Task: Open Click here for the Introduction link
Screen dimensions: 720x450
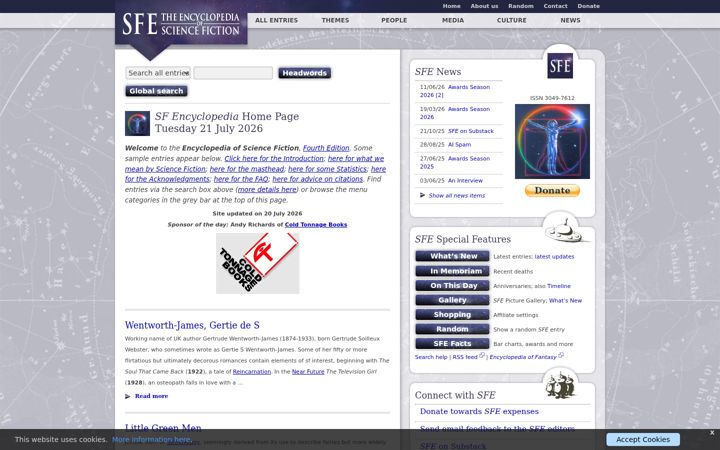Action: [x=274, y=158]
